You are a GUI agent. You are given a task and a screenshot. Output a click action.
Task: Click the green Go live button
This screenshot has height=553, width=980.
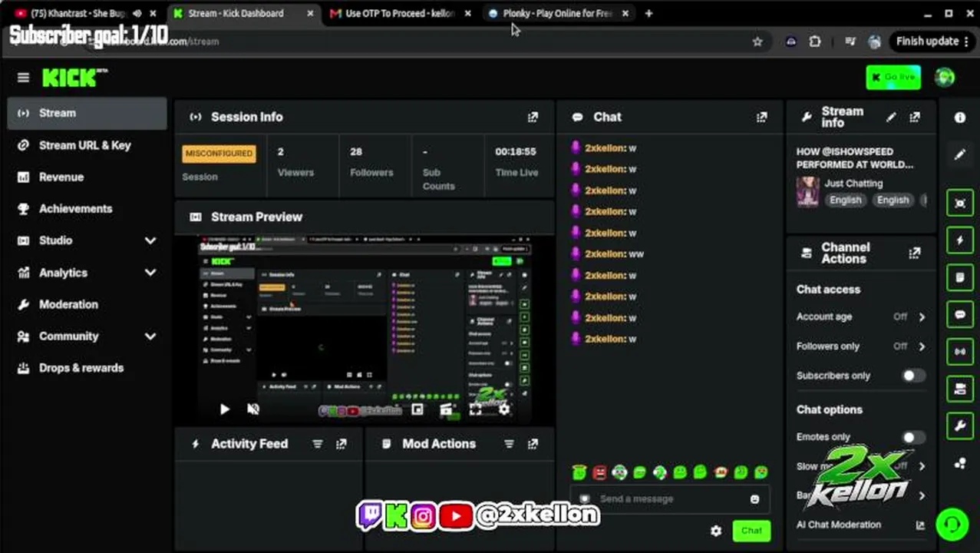[893, 77]
